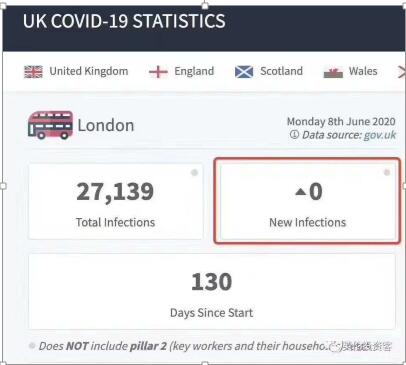Select the Scotland region tab
The image size is (406, 365).
coord(269,71)
